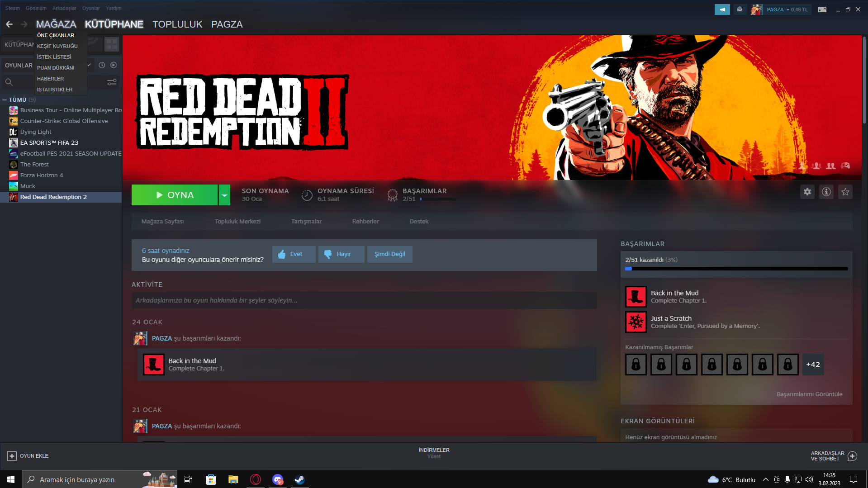Expand play options dropdown arrow
868x488 pixels.
point(224,195)
